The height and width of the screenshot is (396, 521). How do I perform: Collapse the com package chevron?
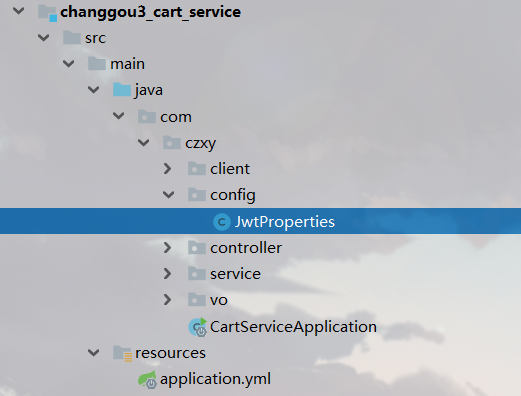coord(118,116)
